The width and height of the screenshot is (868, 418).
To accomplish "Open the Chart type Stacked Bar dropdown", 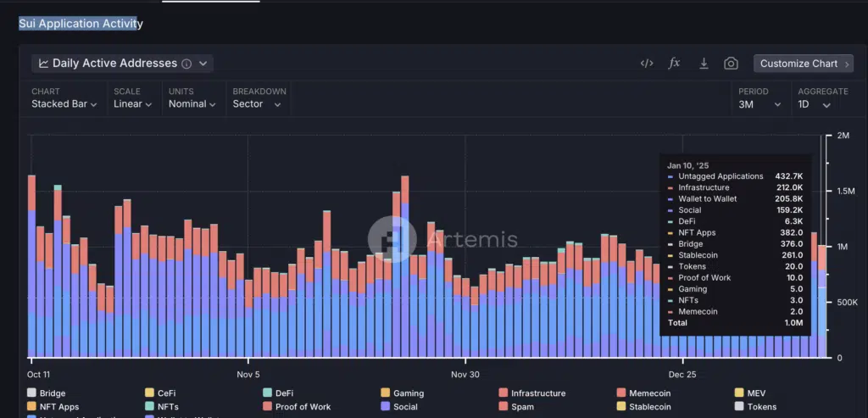I will click(64, 104).
